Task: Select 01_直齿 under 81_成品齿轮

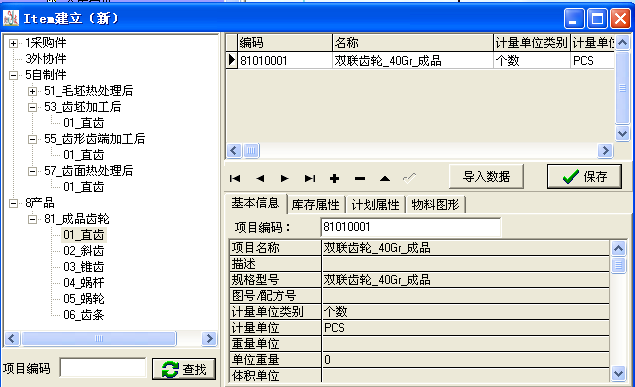Action: click(83, 235)
